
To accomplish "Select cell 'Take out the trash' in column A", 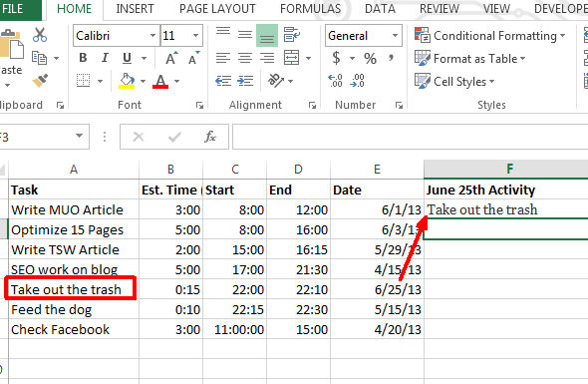I will pos(74,289).
